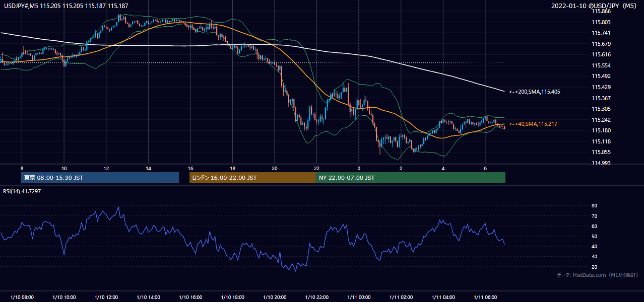Click price level 115.803 on the axis
The height and width of the screenshot is (302, 644).
601,22
